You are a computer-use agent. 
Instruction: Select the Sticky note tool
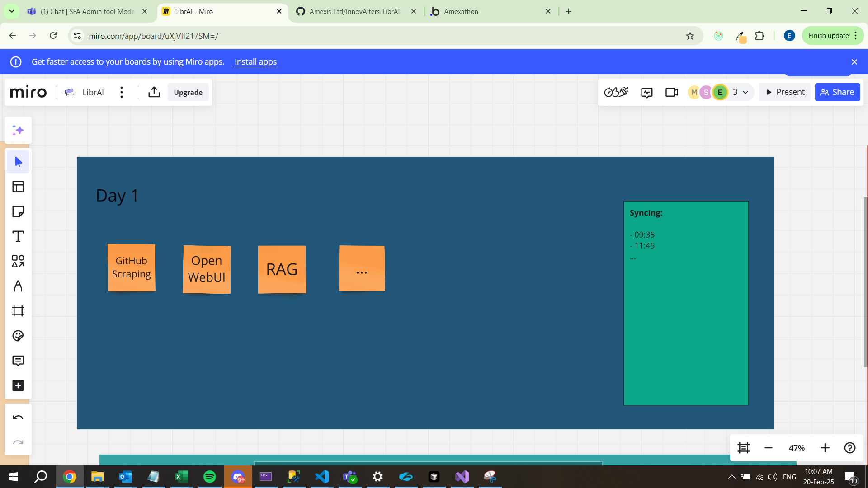18,211
